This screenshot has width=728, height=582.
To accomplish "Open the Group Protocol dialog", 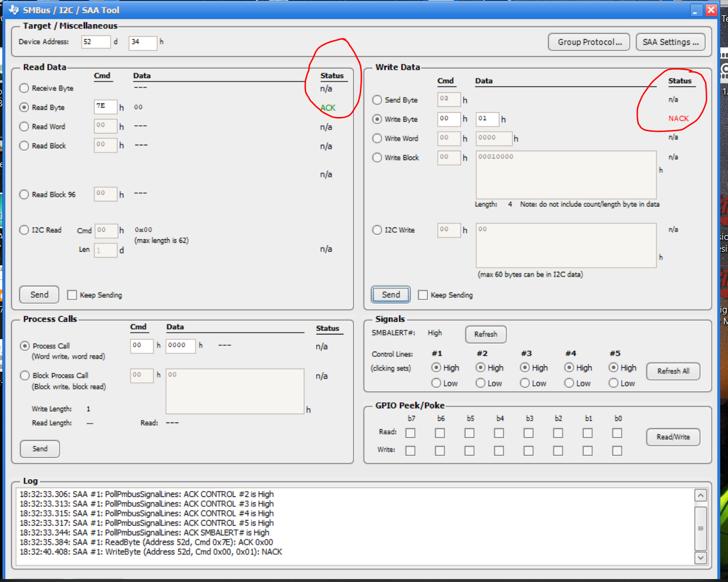I will point(590,42).
